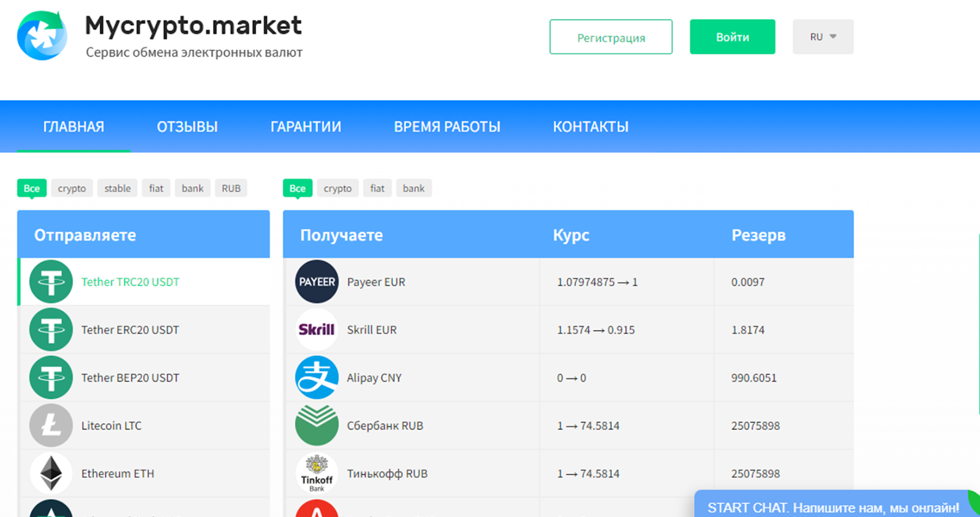Choose the Litecoin LTC coin icon
Image resolution: width=980 pixels, height=517 pixels.
click(x=51, y=425)
